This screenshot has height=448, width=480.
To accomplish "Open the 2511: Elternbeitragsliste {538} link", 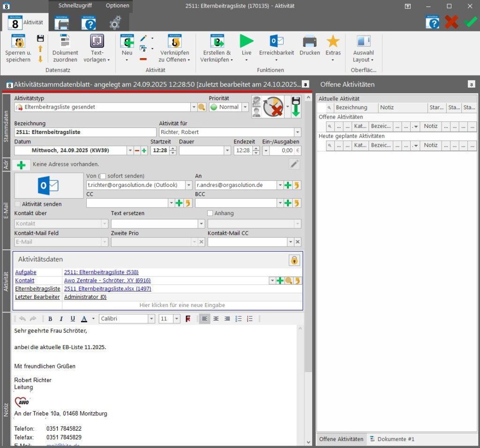I will click(x=101, y=272).
